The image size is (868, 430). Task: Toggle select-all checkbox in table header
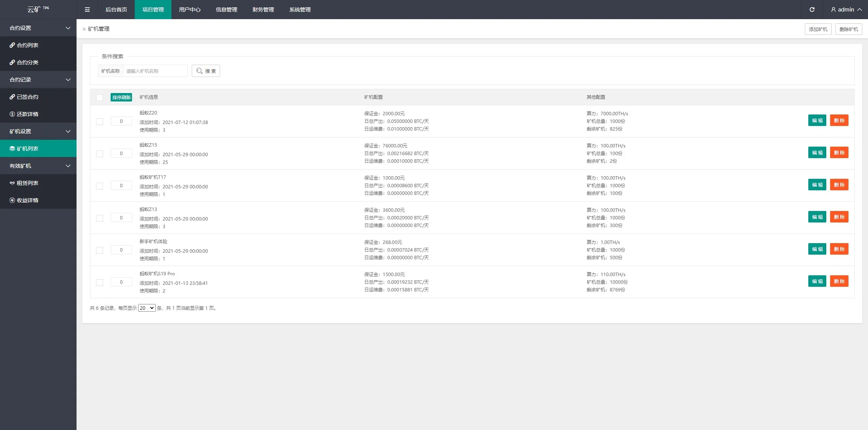[x=100, y=97]
